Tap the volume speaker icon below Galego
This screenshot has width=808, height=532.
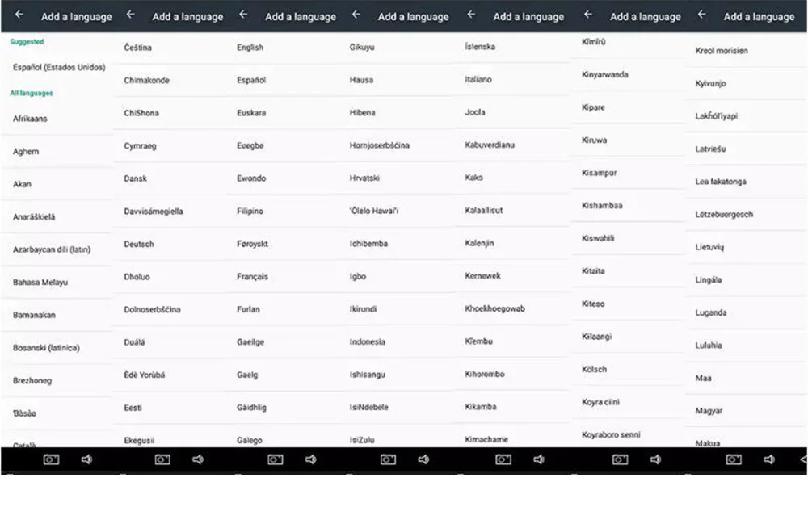click(311, 459)
